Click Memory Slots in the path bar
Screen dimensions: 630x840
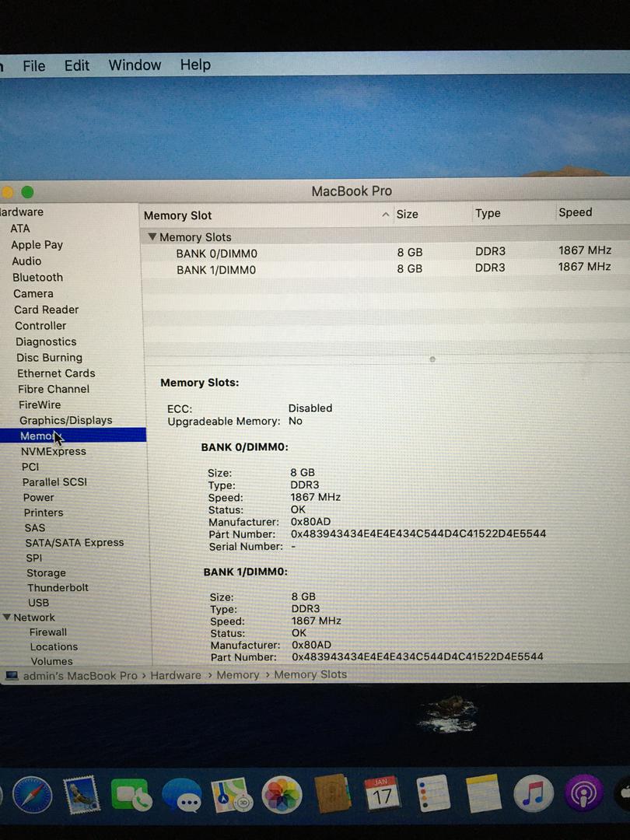tap(310, 674)
